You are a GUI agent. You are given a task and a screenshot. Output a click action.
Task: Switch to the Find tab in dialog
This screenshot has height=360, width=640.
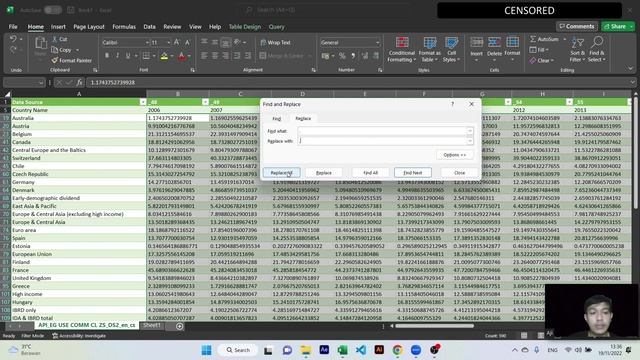point(277,118)
